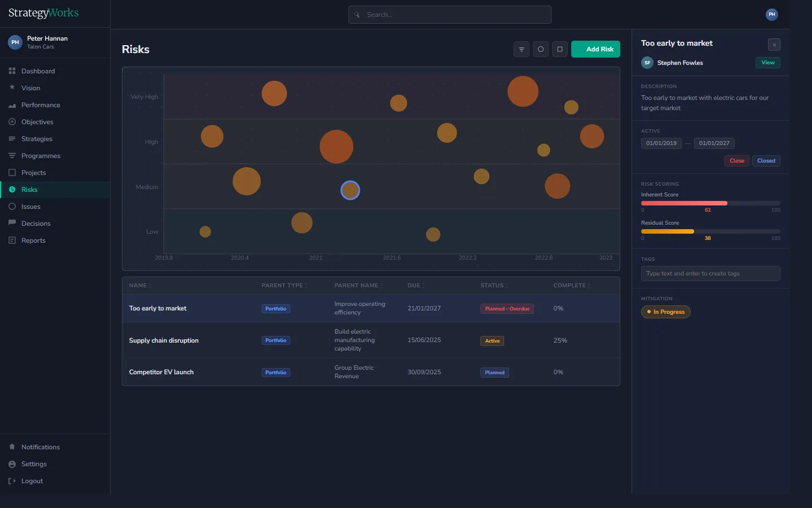Toggle mitigation status In Progress

pos(666,312)
